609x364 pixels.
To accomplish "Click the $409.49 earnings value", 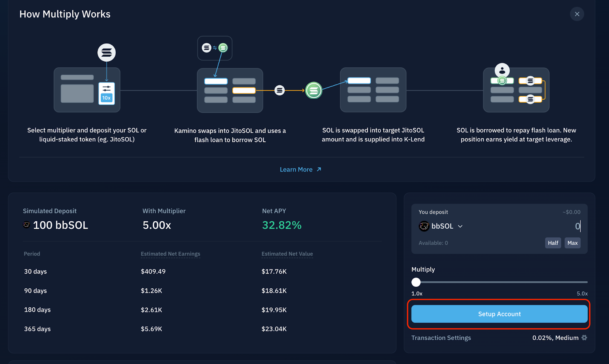I will point(153,272).
